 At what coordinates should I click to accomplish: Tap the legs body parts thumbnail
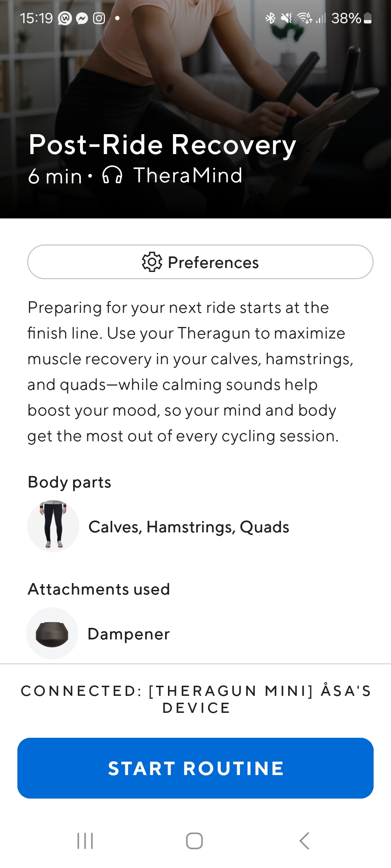tap(53, 526)
